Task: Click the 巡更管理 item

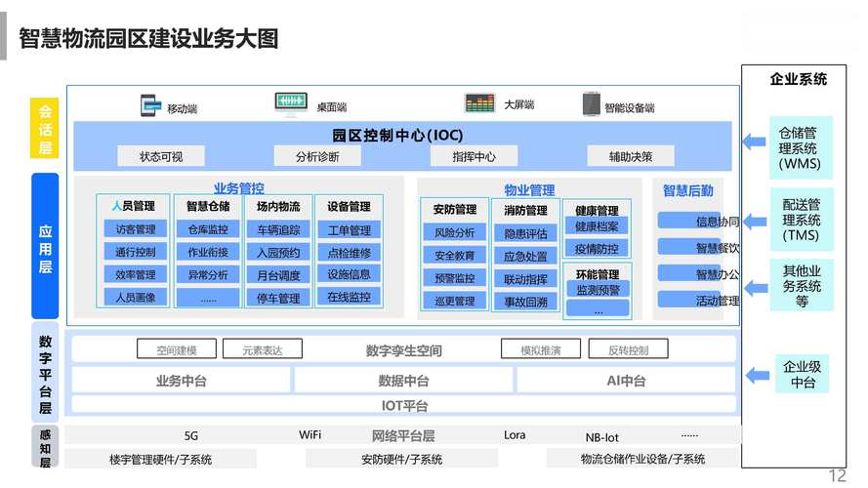Action: point(454,301)
